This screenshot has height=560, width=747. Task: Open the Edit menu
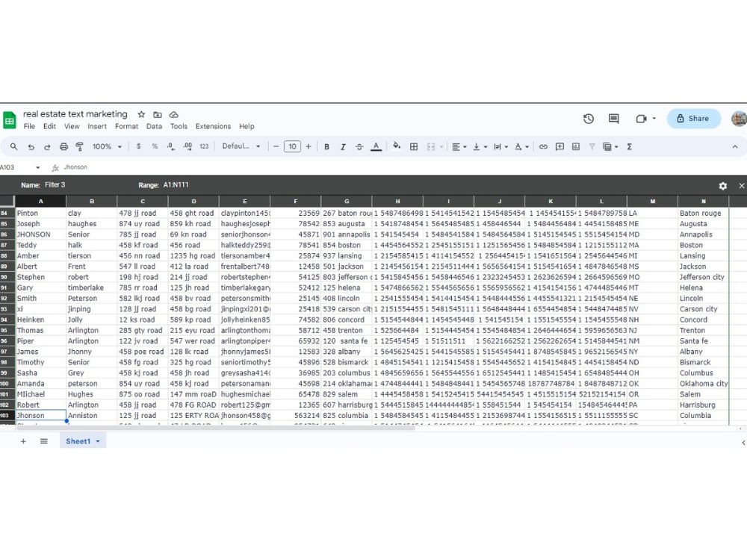49,126
